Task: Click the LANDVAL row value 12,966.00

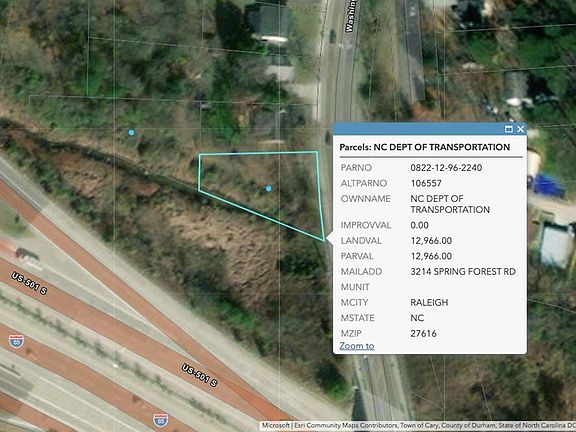Action: point(431,241)
